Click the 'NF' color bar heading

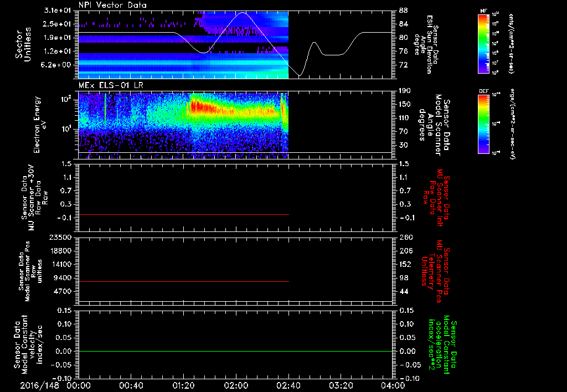483,11
